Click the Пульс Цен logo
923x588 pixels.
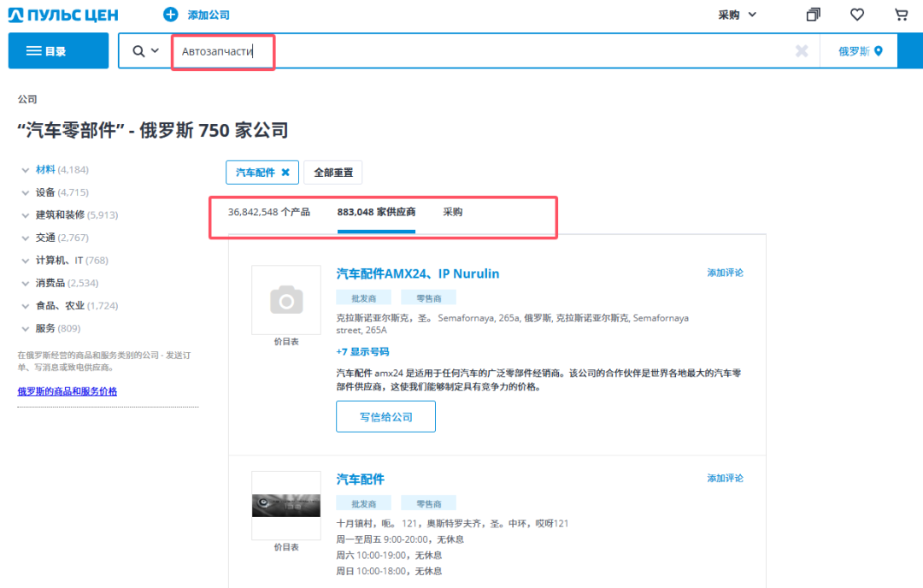click(62, 15)
